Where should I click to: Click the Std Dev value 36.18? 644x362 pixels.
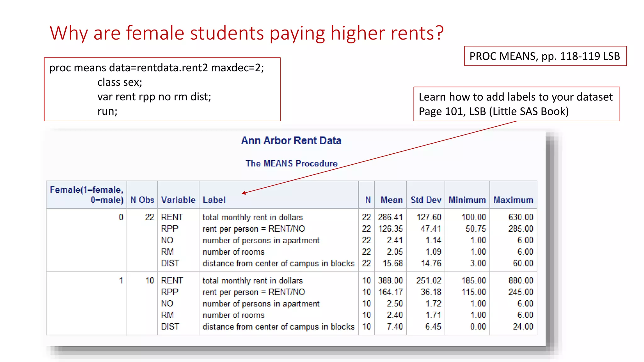[x=431, y=292]
